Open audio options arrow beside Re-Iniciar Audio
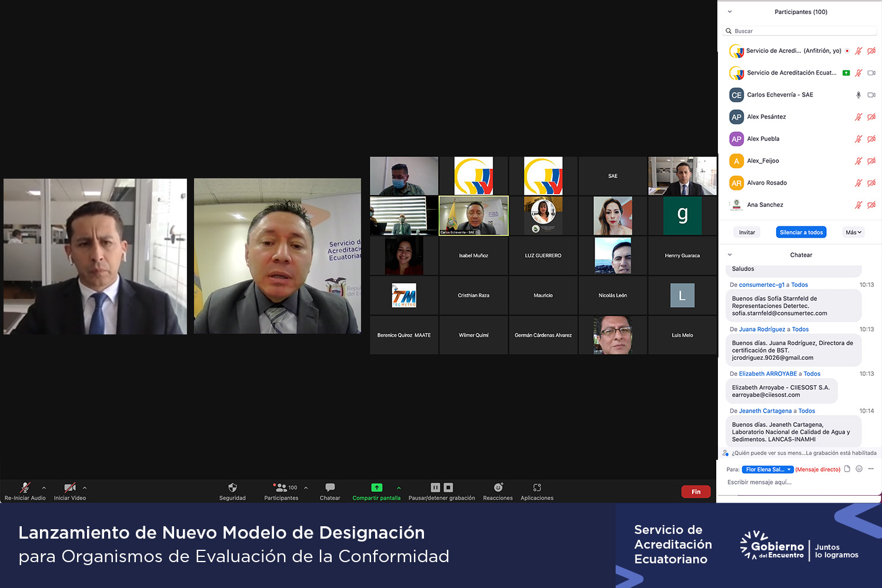The height and width of the screenshot is (588, 882). pyautogui.click(x=44, y=487)
